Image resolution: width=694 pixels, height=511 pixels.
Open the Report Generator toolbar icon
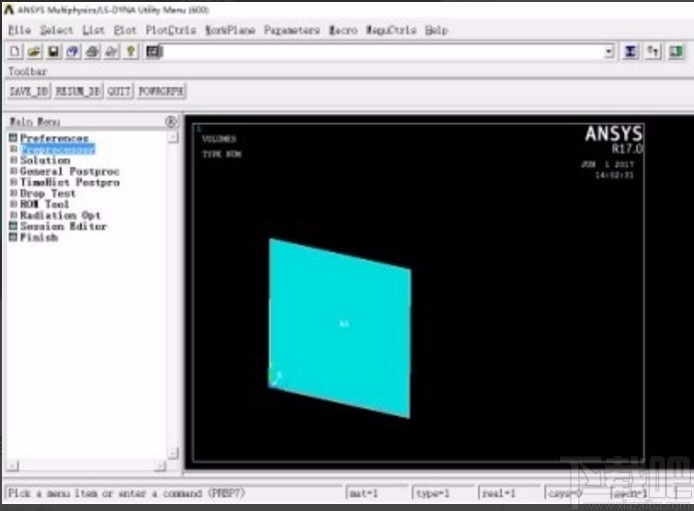[x=111, y=52]
